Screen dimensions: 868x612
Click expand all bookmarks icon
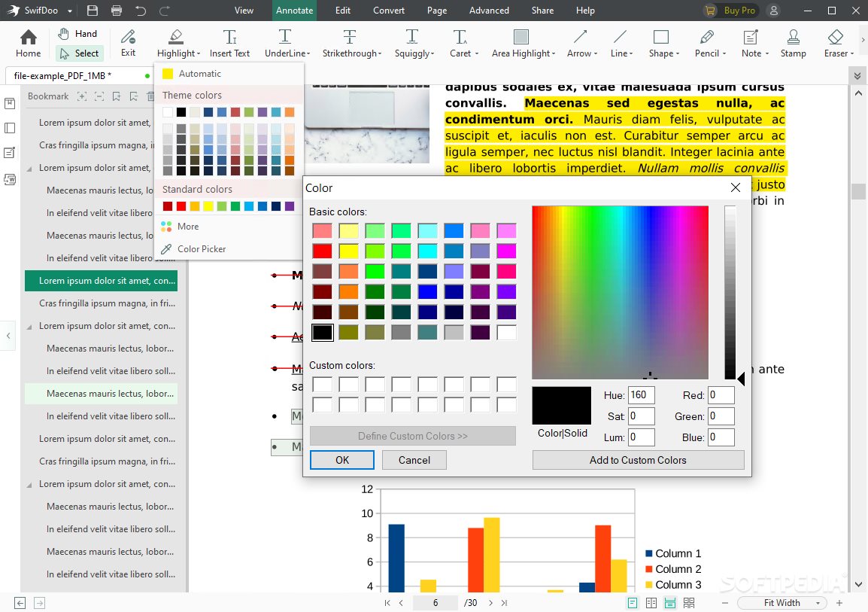(81, 96)
